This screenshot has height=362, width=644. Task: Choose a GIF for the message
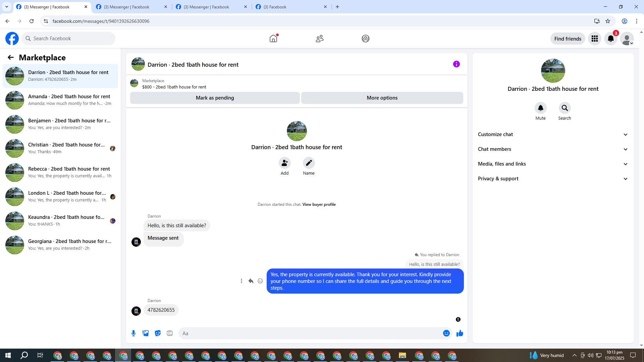(170, 333)
